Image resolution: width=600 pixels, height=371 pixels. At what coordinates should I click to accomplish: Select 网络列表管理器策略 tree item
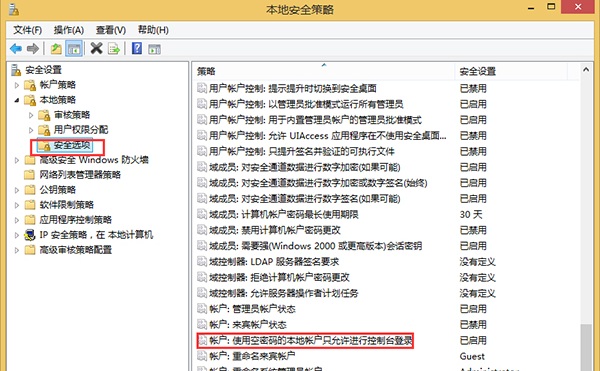tap(80, 175)
